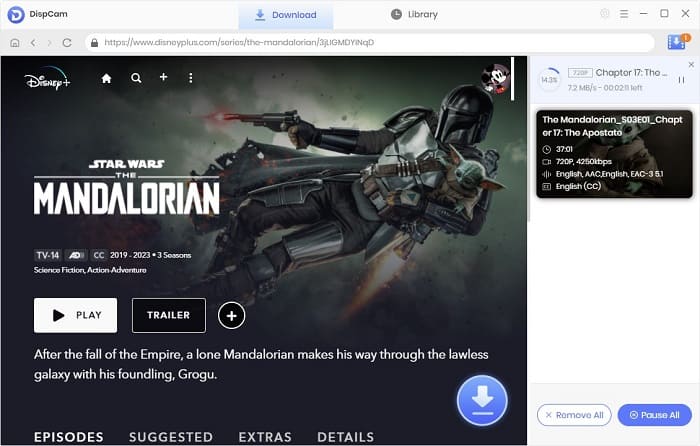Open the Mickey Mouse profile avatar
Image resolution: width=700 pixels, height=446 pixels.
[x=495, y=79]
